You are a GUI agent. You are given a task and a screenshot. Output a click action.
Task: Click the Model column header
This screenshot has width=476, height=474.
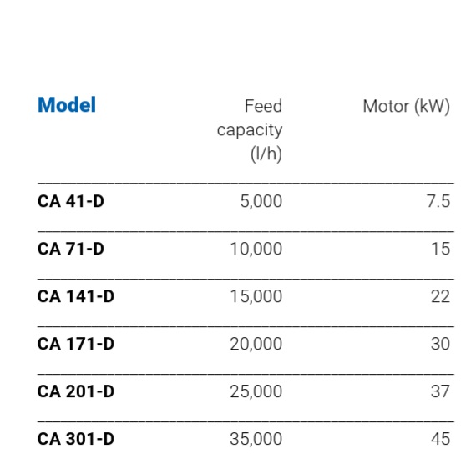[x=67, y=105]
